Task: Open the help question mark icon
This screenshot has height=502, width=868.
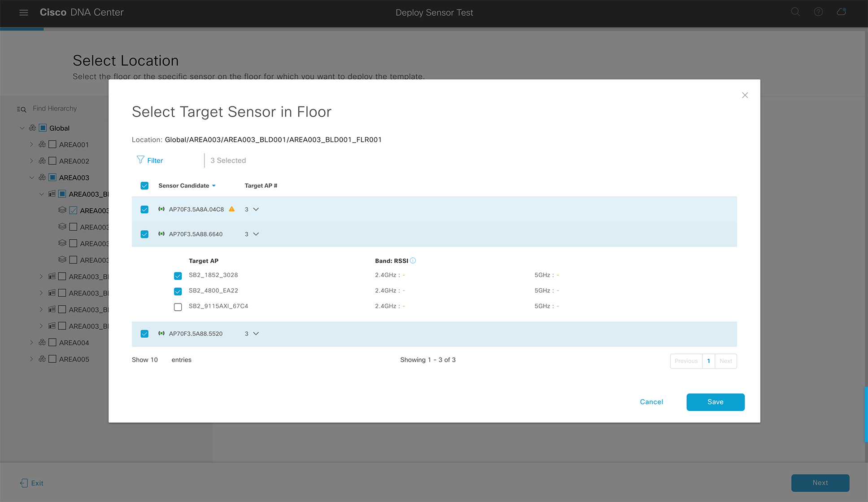Action: coord(818,12)
